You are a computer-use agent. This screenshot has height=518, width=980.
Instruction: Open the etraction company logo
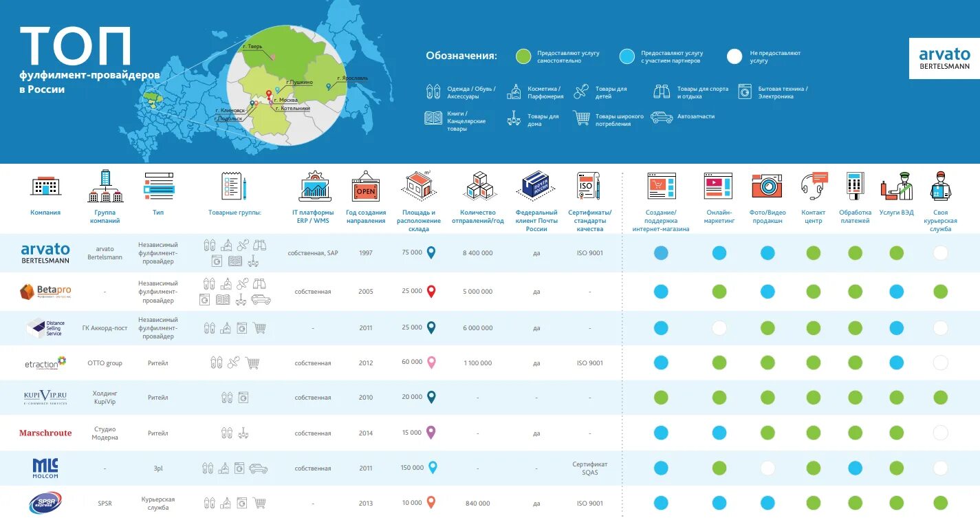pyautogui.click(x=45, y=363)
